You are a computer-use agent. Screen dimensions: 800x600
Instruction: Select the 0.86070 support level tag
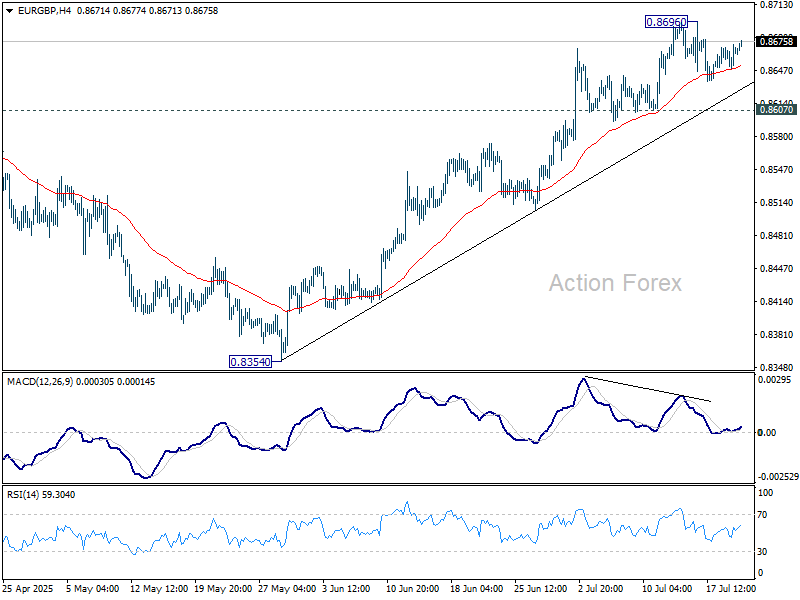pos(777,110)
